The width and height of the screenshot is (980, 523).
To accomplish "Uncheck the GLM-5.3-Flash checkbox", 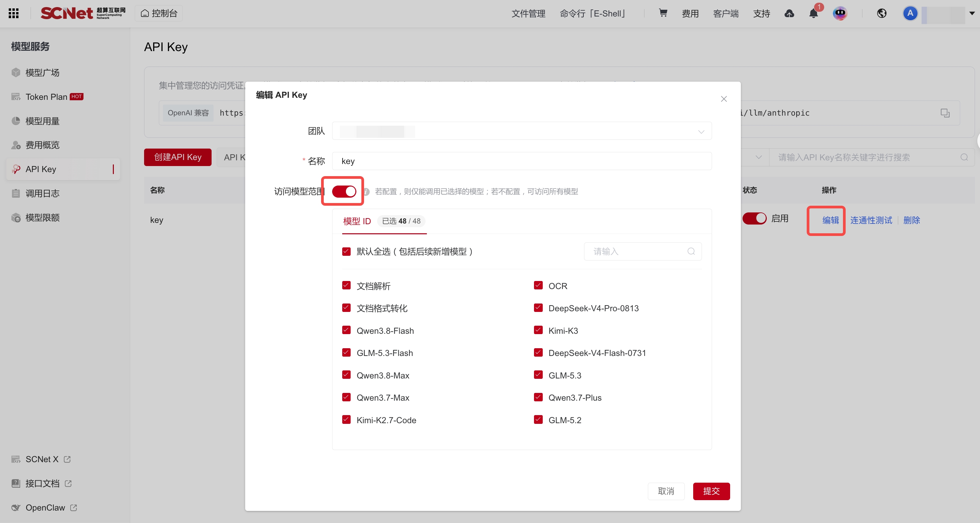I will 346,353.
